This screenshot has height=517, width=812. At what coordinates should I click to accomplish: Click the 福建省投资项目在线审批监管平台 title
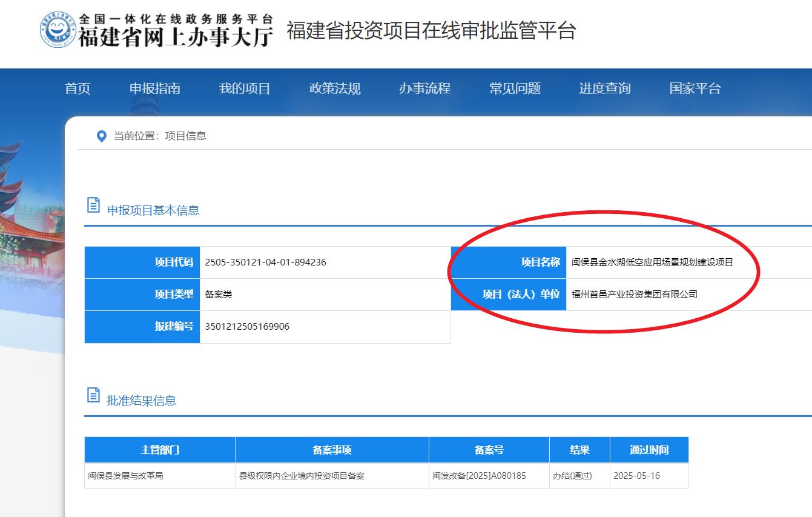tap(431, 30)
